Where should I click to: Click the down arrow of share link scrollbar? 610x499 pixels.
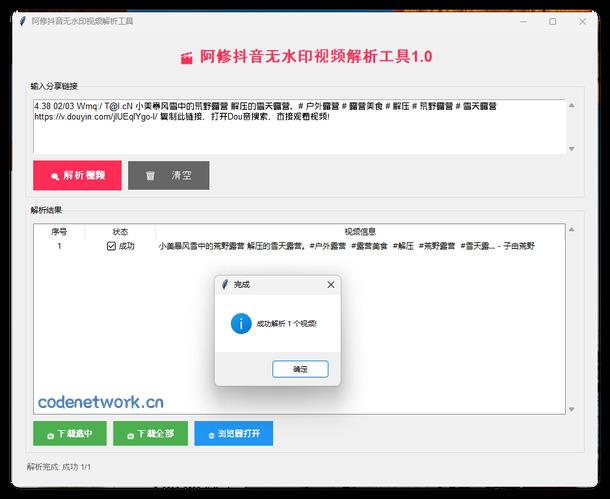(571, 149)
